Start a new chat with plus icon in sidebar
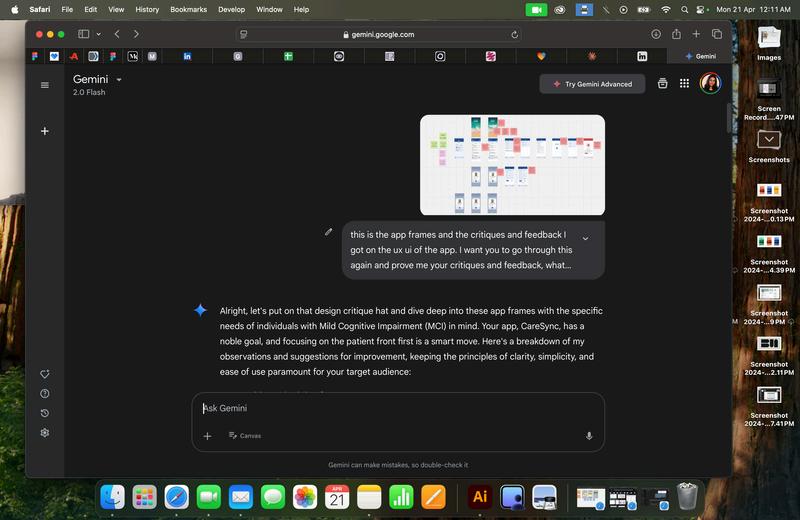This screenshot has height=520, width=800. pyautogui.click(x=45, y=131)
